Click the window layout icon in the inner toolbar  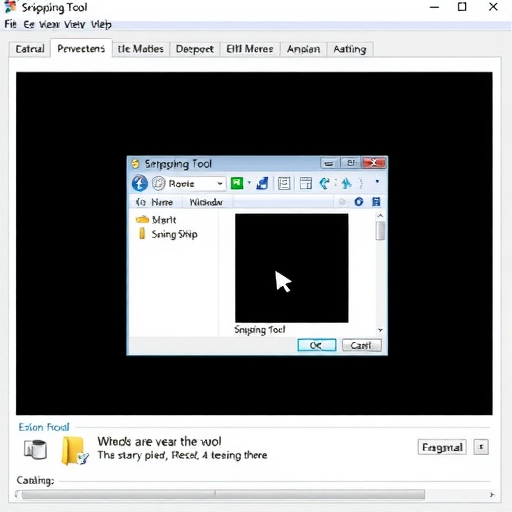pos(306,183)
